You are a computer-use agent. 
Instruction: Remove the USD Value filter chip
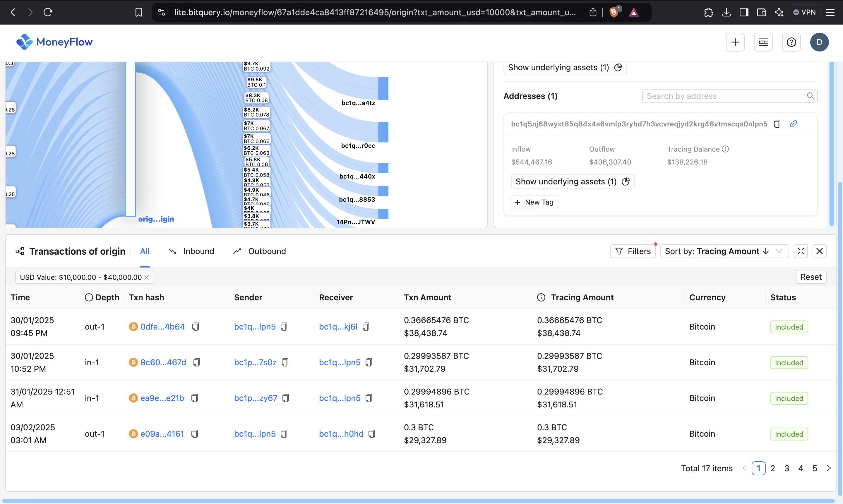pyautogui.click(x=147, y=277)
